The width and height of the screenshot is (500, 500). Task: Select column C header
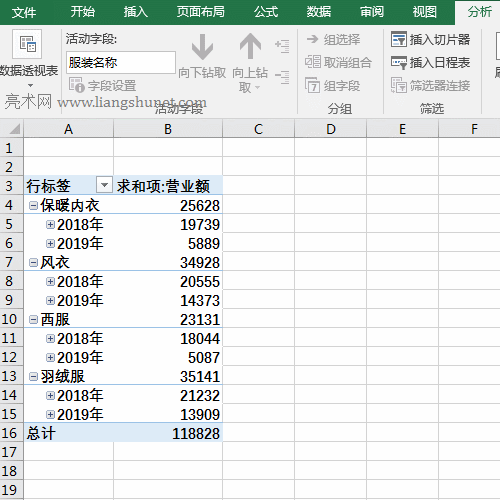pyautogui.click(x=258, y=129)
